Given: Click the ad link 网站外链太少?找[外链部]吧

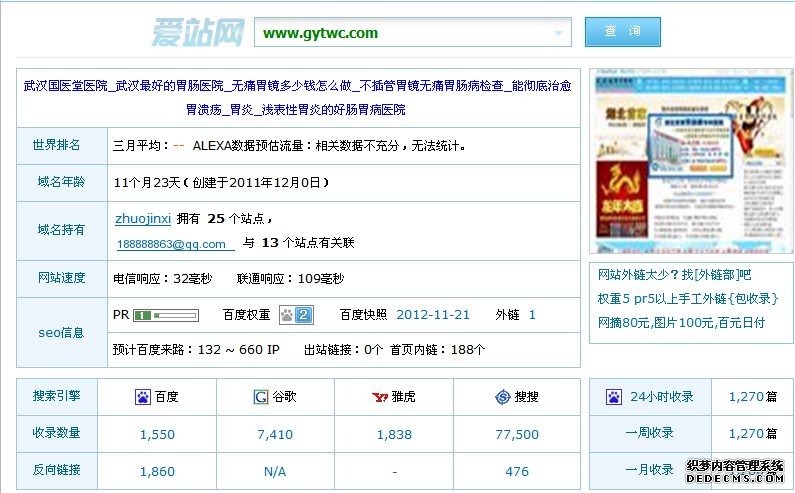Looking at the screenshot, I should click(674, 275).
